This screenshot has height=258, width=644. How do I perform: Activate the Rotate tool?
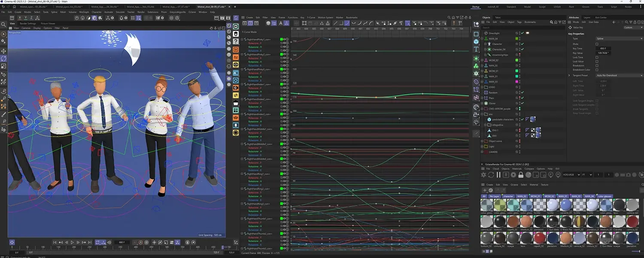point(3,58)
